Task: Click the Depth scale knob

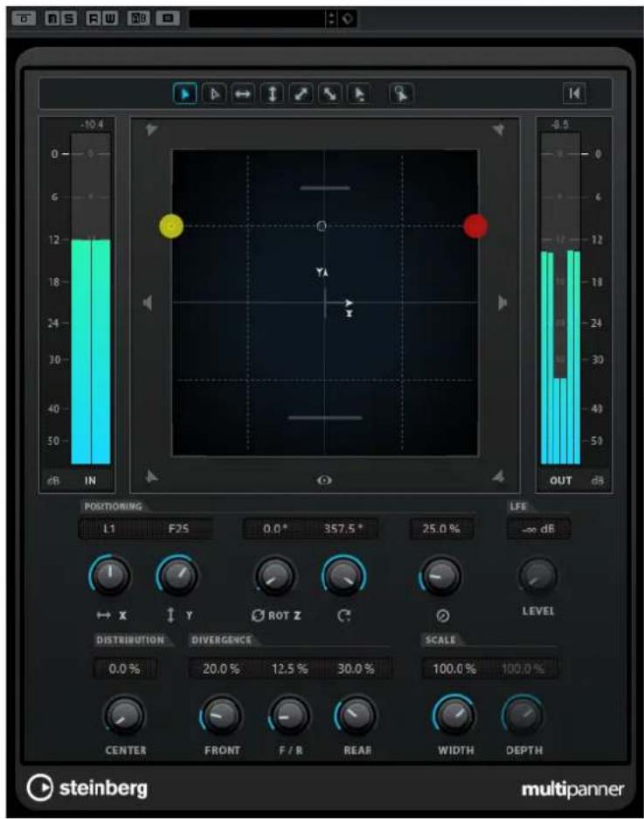Action: tap(523, 716)
